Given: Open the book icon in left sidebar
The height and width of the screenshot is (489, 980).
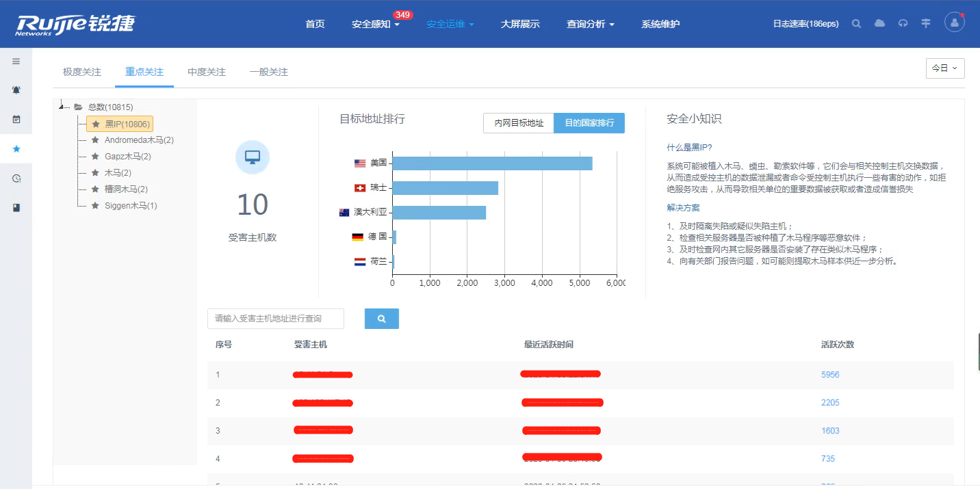Looking at the screenshot, I should click(16, 208).
